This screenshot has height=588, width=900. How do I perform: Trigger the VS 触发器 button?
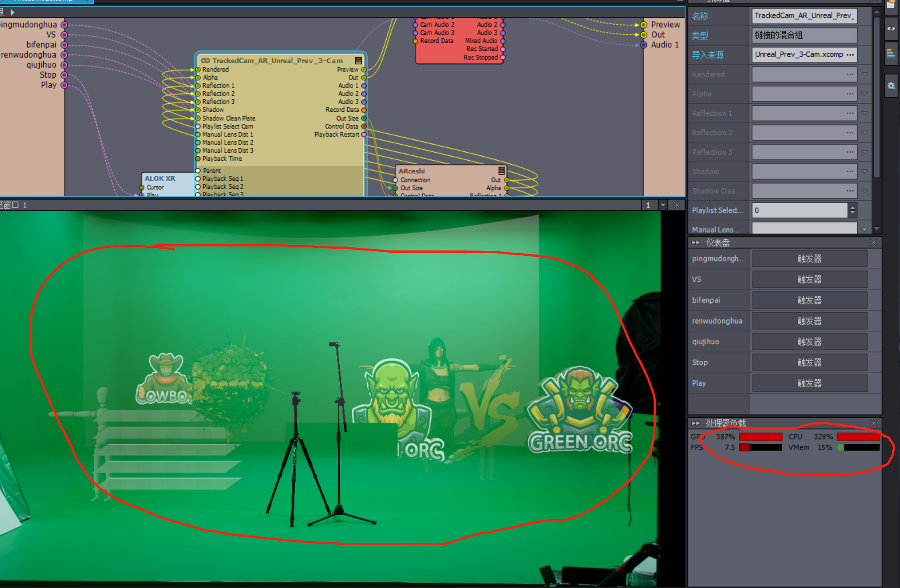[809, 279]
